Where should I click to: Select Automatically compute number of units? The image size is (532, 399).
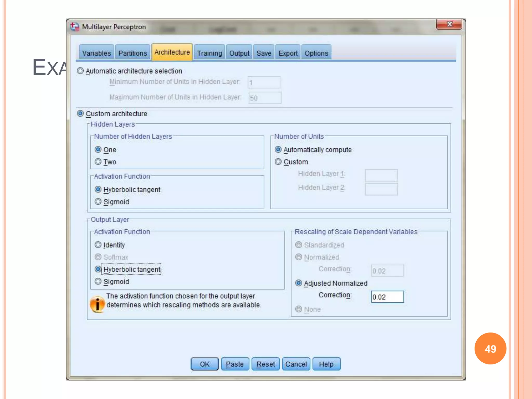pos(278,149)
